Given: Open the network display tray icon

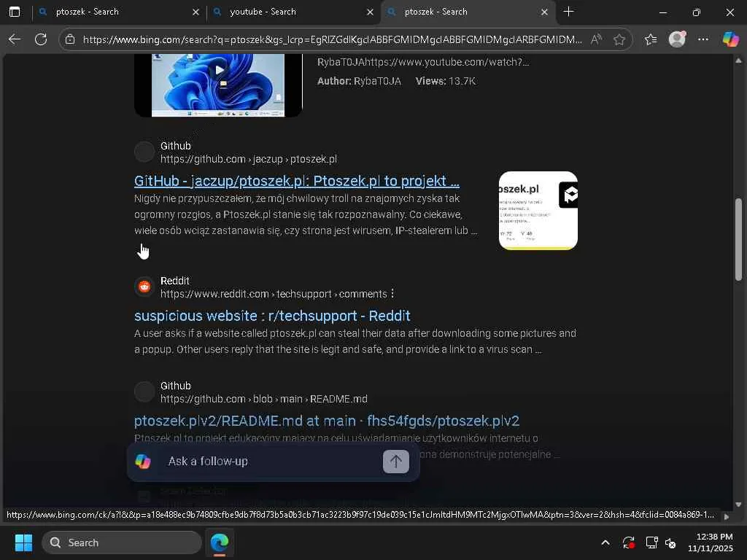Looking at the screenshot, I should tap(651, 542).
